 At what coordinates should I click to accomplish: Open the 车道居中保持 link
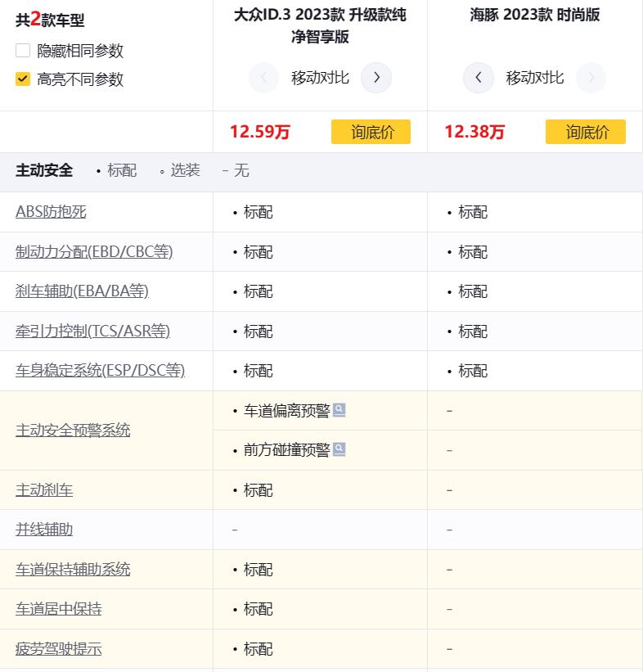59,609
